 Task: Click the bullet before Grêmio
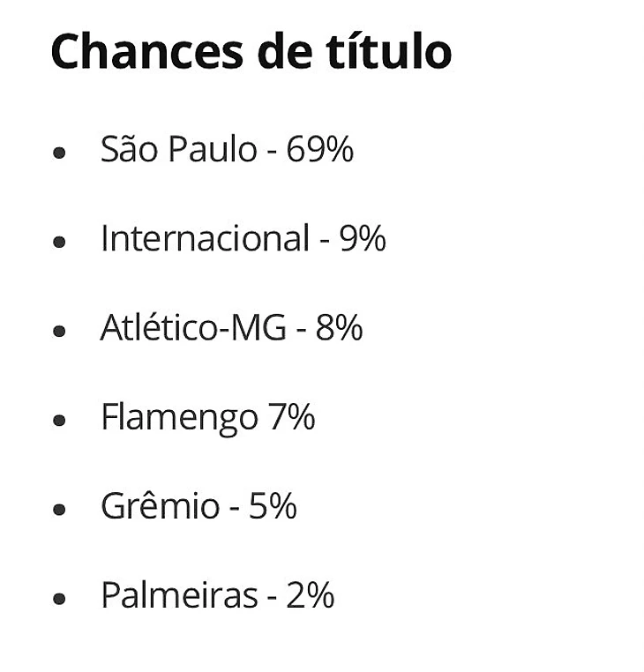pos(60,510)
